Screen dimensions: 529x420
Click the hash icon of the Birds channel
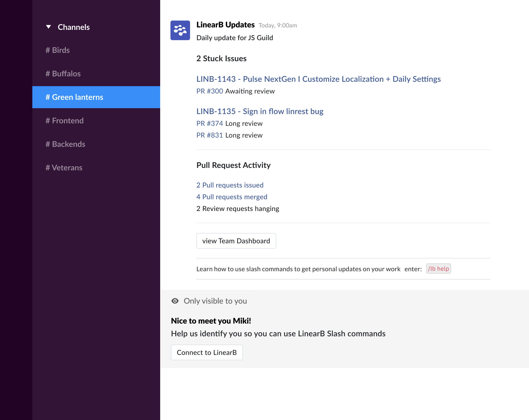click(x=48, y=50)
